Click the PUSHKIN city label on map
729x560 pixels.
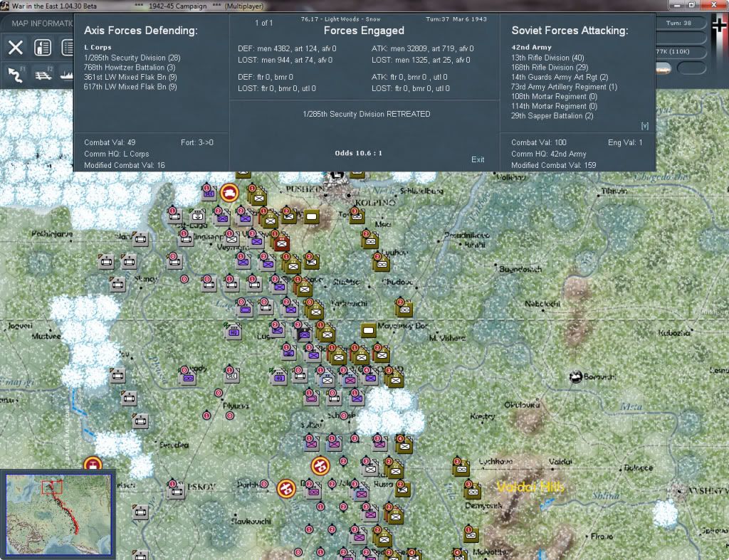pos(305,189)
